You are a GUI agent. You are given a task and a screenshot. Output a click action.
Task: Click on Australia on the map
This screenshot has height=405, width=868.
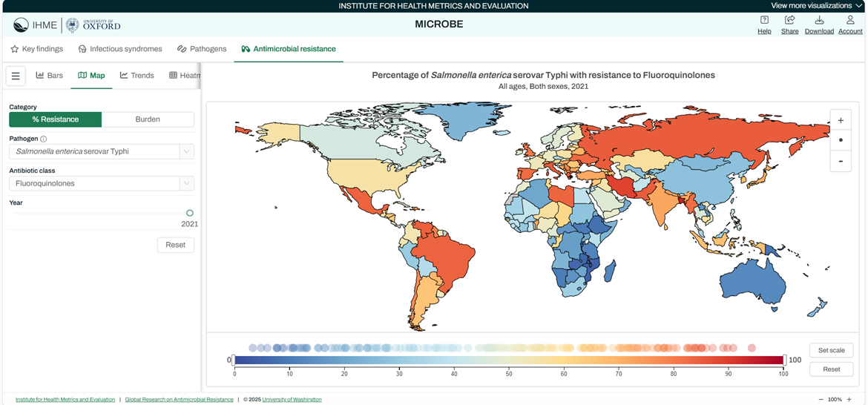(x=748, y=282)
